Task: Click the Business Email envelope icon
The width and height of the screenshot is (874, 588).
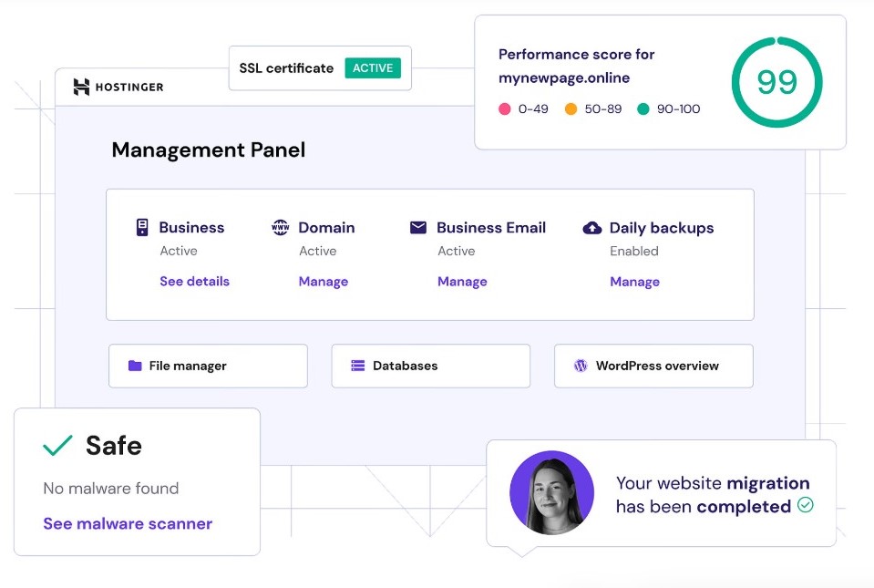Action: 418,227
